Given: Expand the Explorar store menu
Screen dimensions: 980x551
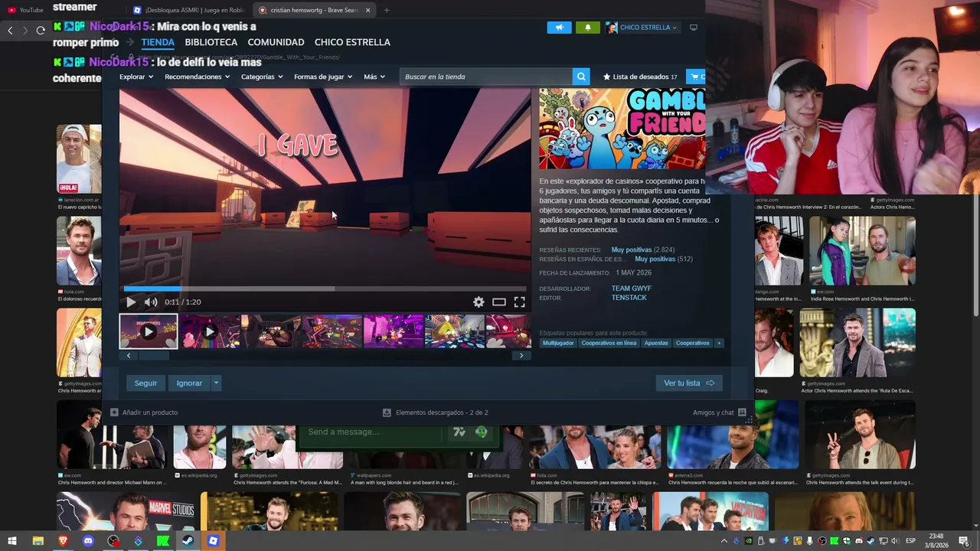Looking at the screenshot, I should pos(136,77).
